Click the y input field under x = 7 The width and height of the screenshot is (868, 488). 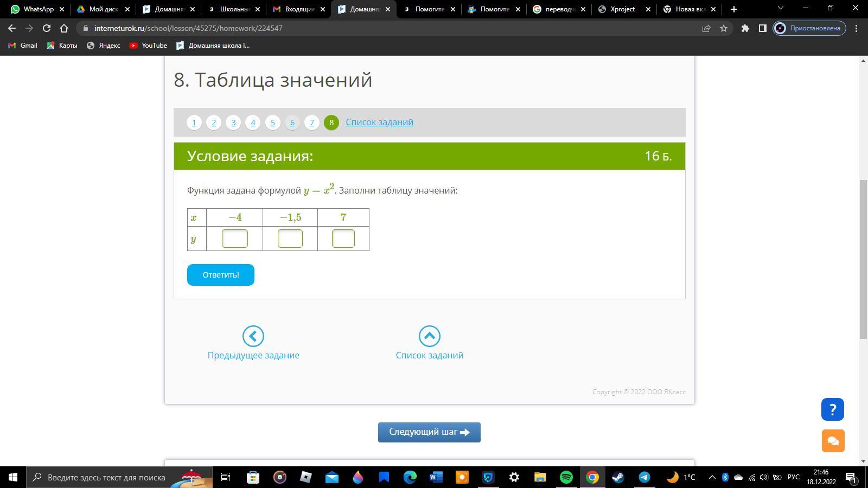[x=343, y=239]
